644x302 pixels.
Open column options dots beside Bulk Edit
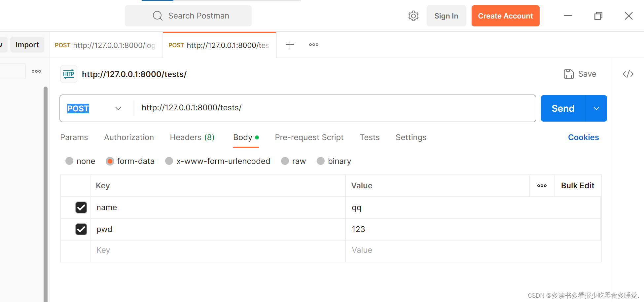pyautogui.click(x=542, y=186)
